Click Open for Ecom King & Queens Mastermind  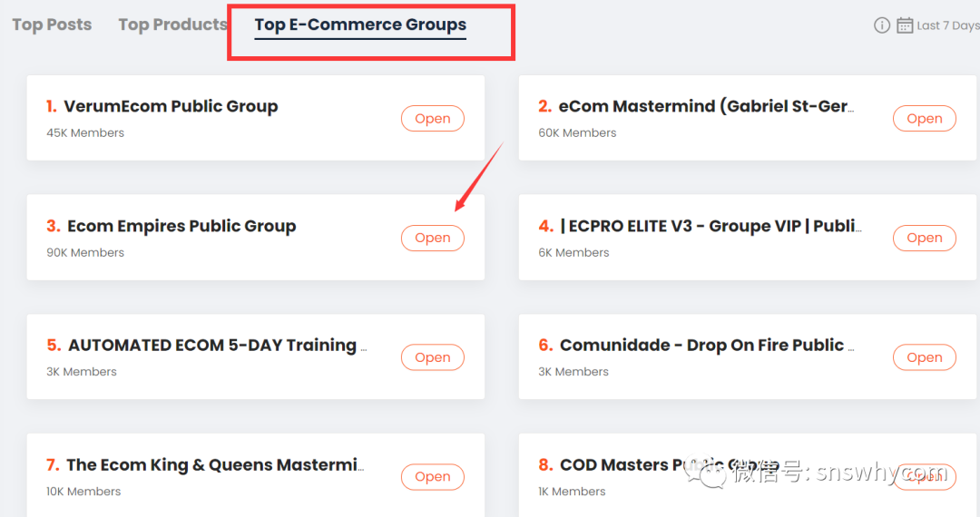tap(433, 476)
